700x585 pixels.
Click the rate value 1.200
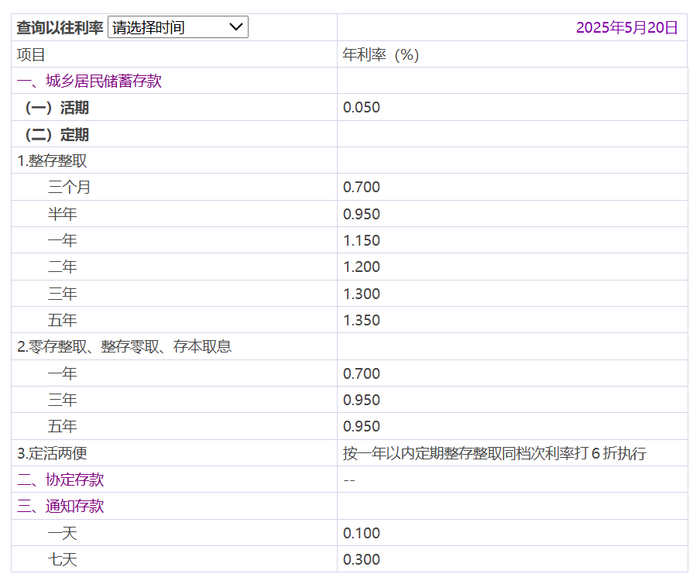(361, 267)
